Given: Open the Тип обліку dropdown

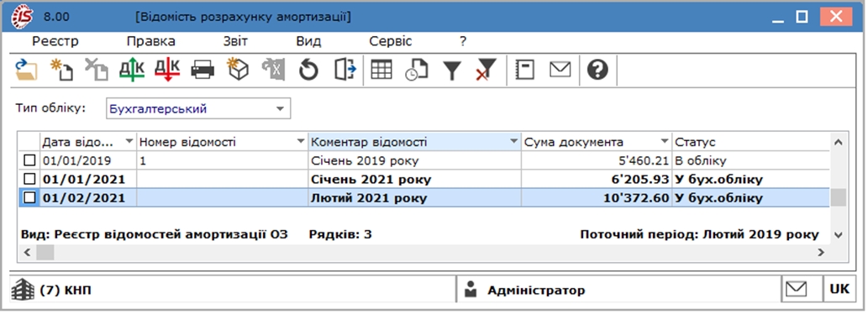Looking at the screenshot, I should click(280, 108).
